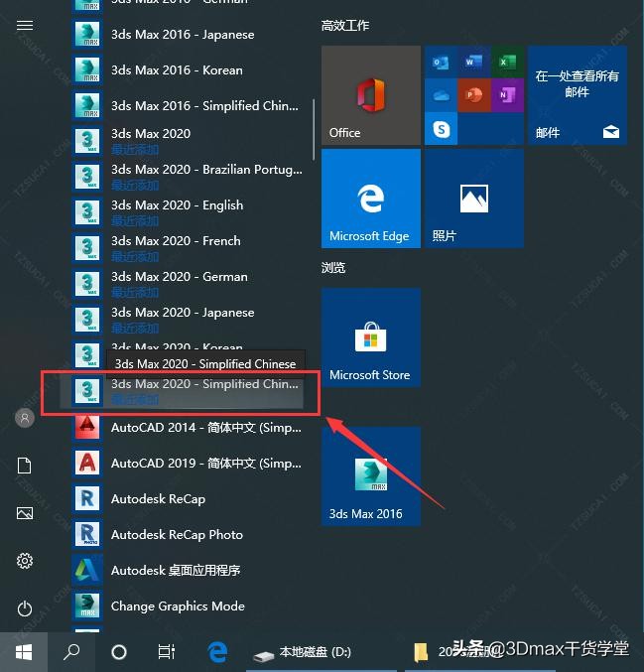Image resolution: width=644 pixels, height=672 pixels.
Task: Open Documents from the Start sidebar
Action: click(25, 465)
